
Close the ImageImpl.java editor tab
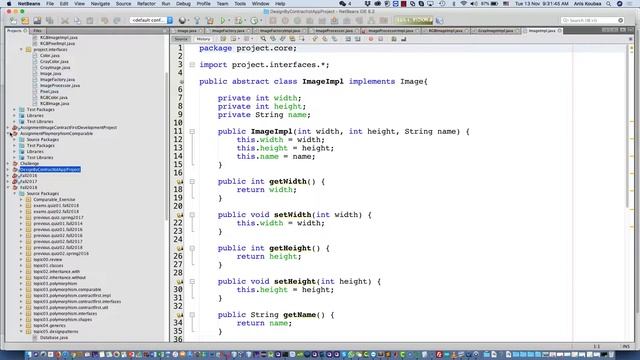tap(560, 31)
